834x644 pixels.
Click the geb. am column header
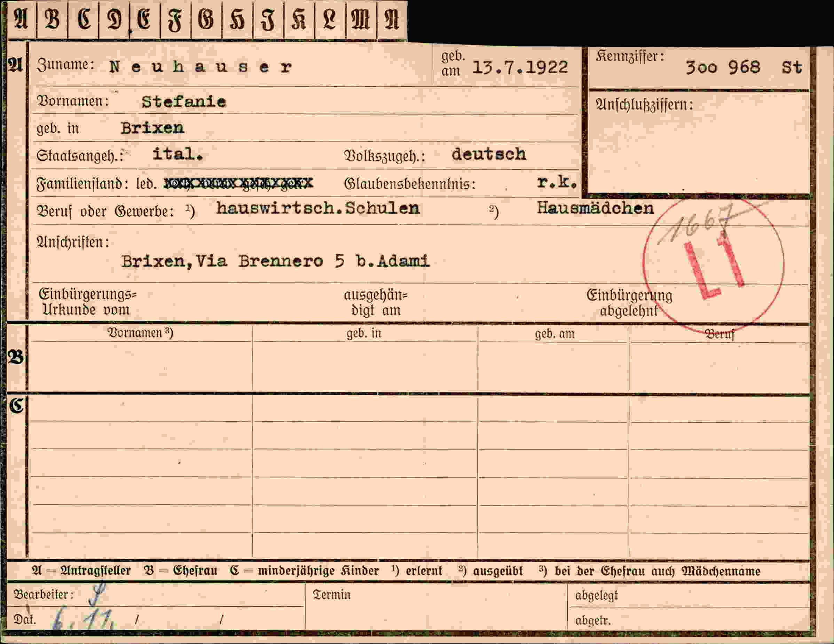554,334
